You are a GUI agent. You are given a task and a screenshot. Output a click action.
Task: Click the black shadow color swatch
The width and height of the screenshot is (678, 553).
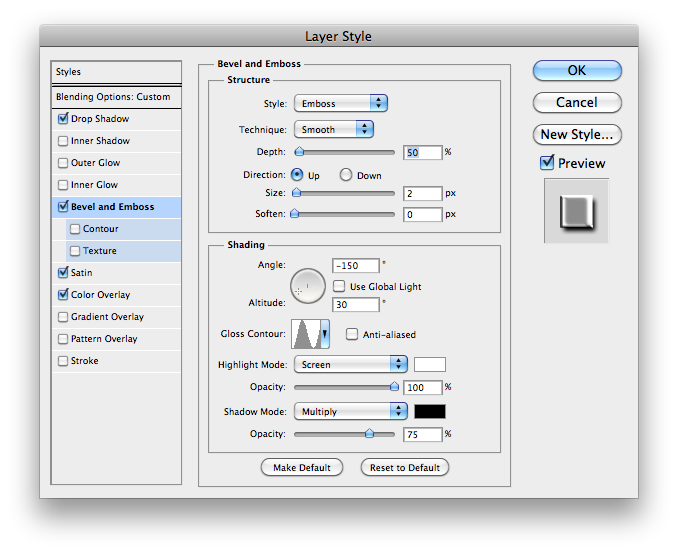point(430,411)
